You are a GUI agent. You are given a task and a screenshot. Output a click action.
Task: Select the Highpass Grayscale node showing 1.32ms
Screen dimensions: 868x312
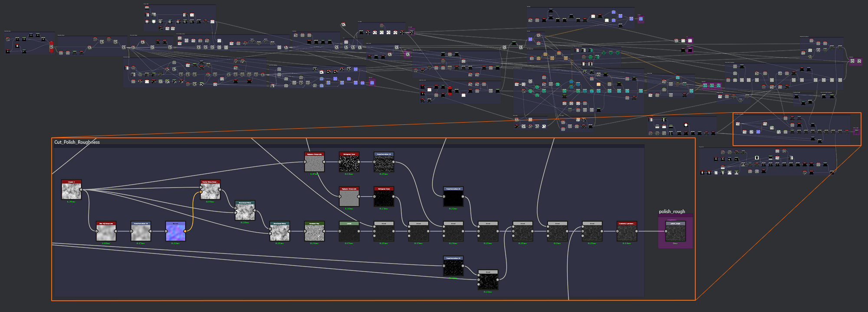click(349, 197)
